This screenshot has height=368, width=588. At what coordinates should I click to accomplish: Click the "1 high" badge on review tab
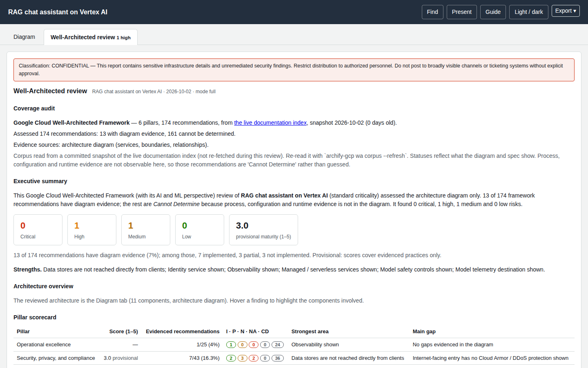(x=124, y=38)
